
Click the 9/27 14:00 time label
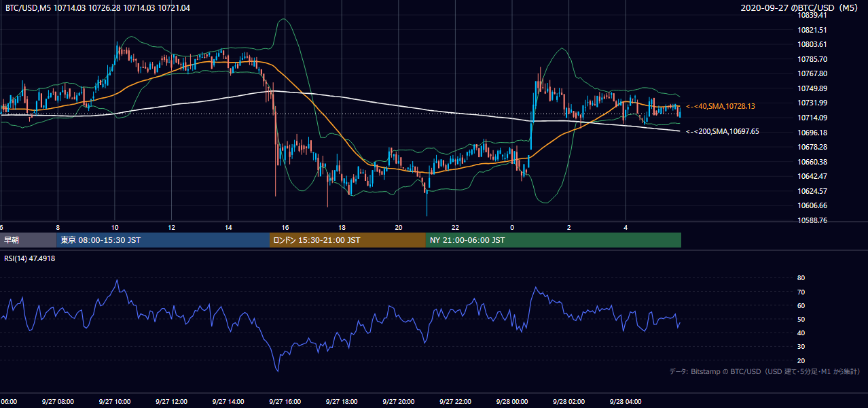[228, 401]
